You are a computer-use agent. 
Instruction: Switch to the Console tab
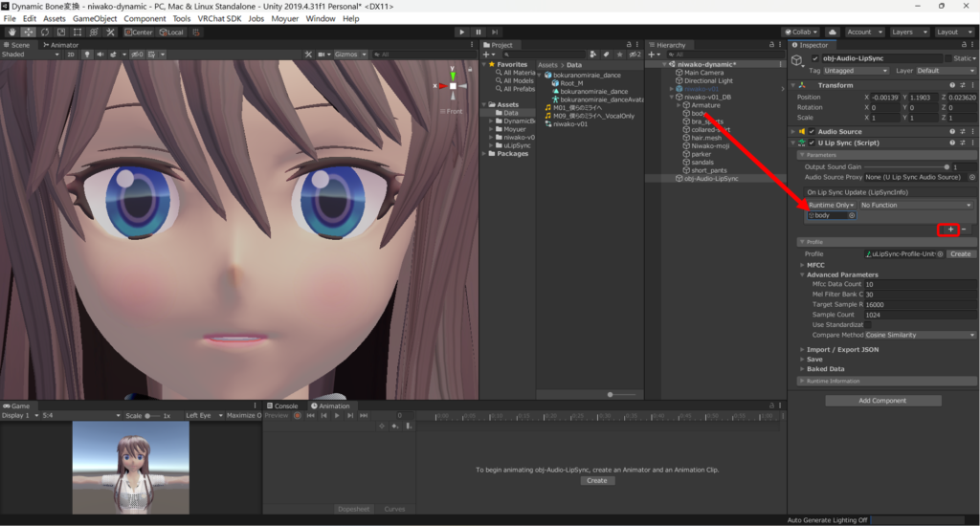tap(284, 405)
